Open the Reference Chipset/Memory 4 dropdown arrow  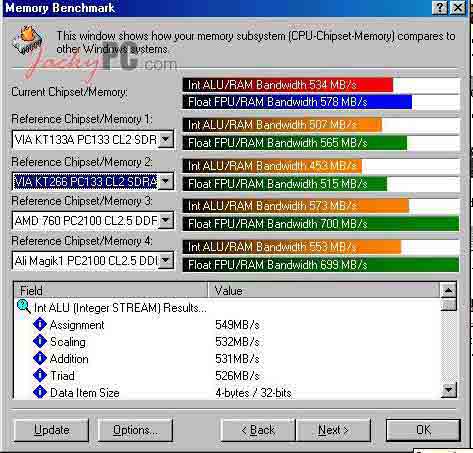click(x=166, y=260)
